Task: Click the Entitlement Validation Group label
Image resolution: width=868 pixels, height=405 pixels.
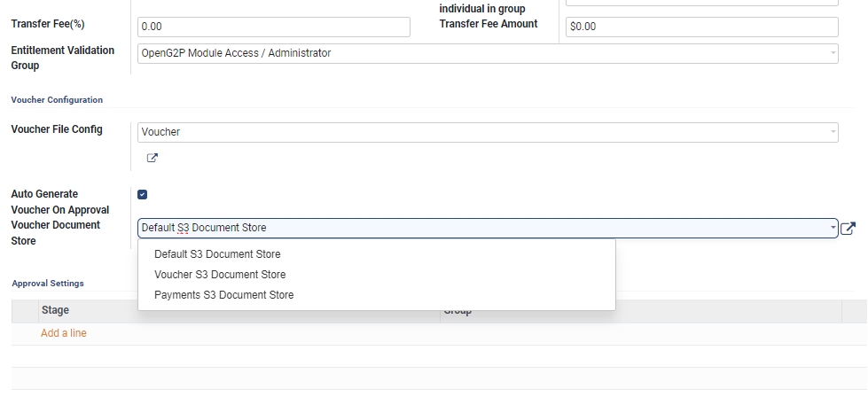Action: point(62,58)
